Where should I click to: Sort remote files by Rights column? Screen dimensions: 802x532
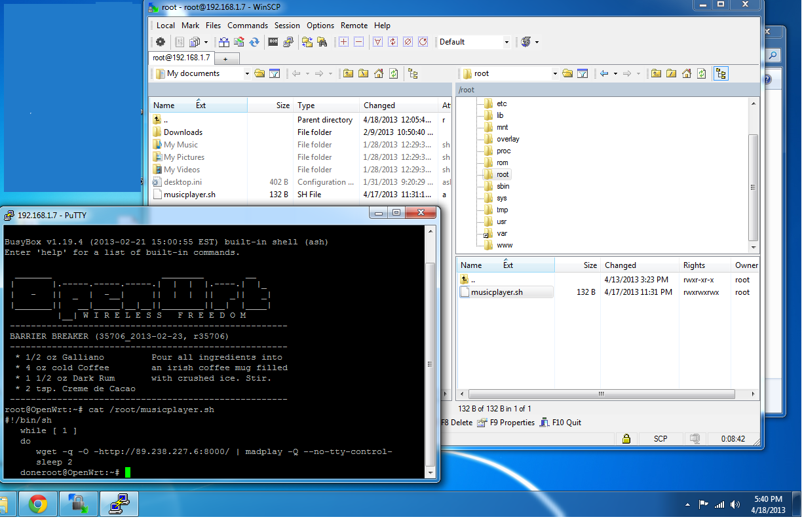[705, 265]
